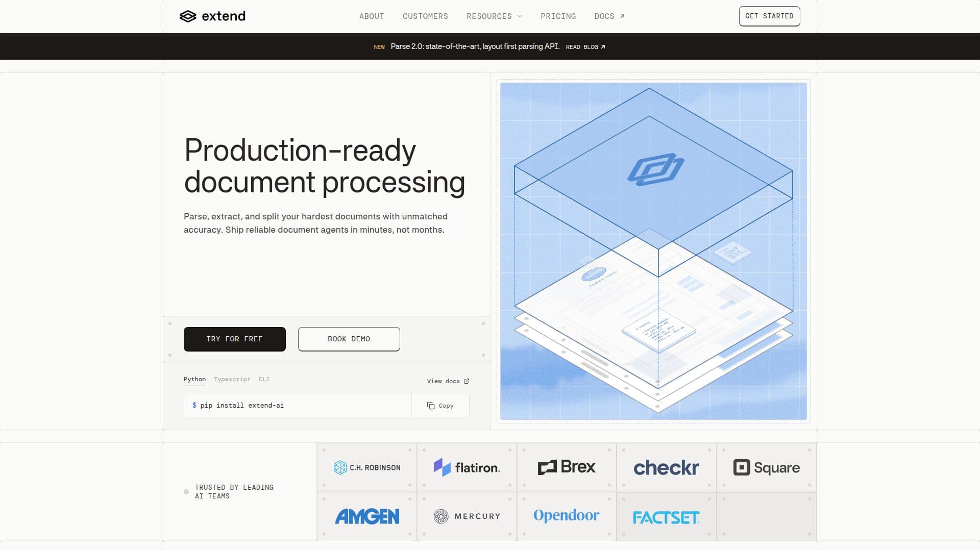
Task: Open the View docs link
Action: [448, 381]
